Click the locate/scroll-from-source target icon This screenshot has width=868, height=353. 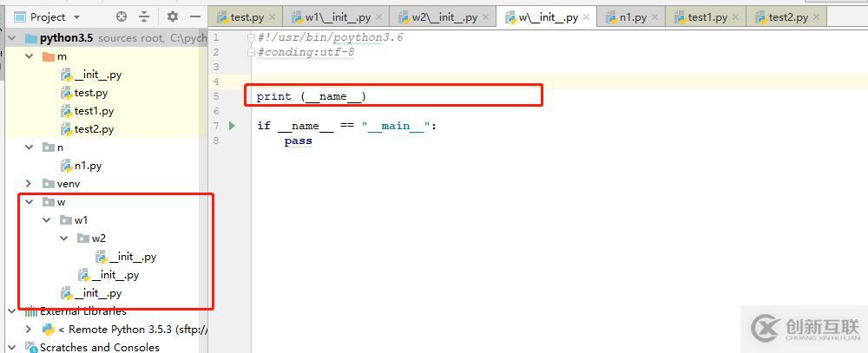[122, 17]
